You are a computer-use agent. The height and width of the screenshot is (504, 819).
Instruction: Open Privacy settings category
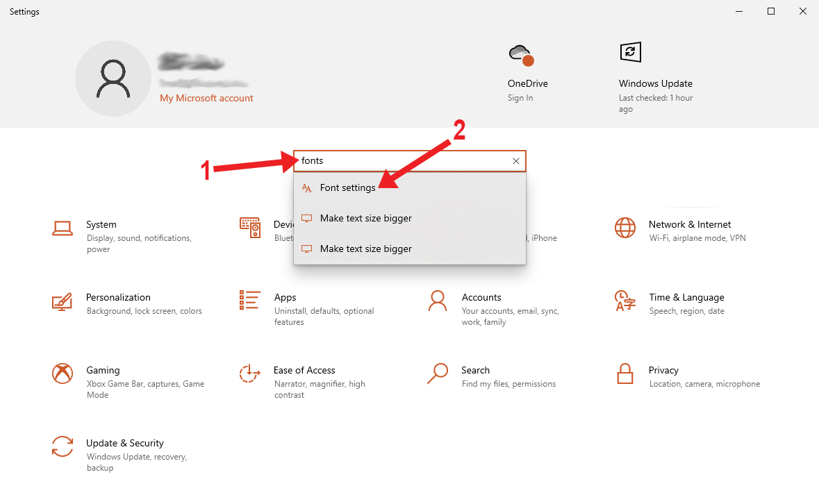point(663,371)
